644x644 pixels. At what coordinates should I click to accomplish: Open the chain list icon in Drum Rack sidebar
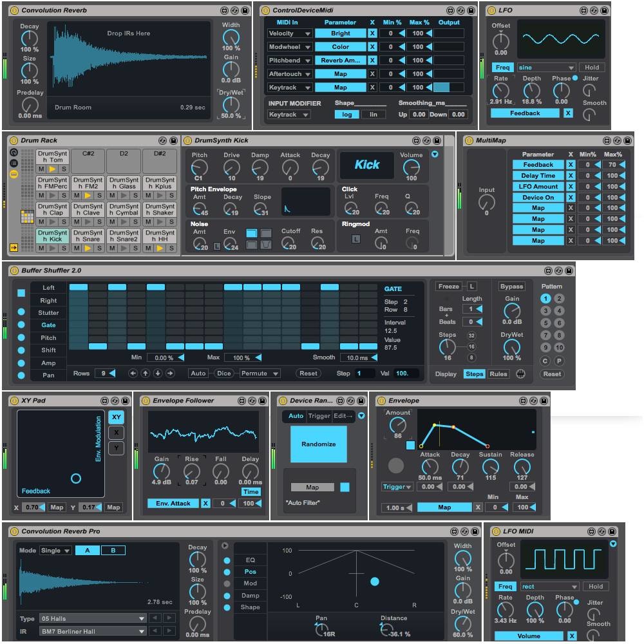pos(14,163)
